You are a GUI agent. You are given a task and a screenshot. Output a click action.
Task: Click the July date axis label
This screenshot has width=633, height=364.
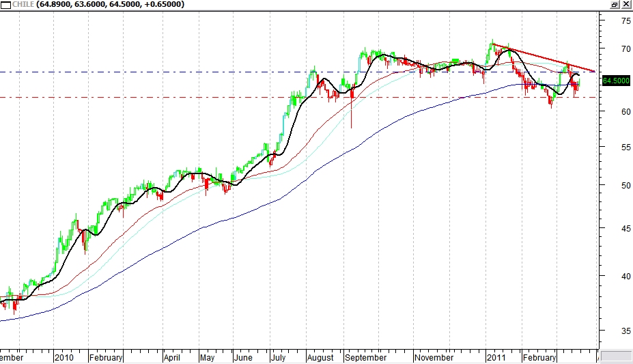(x=278, y=358)
